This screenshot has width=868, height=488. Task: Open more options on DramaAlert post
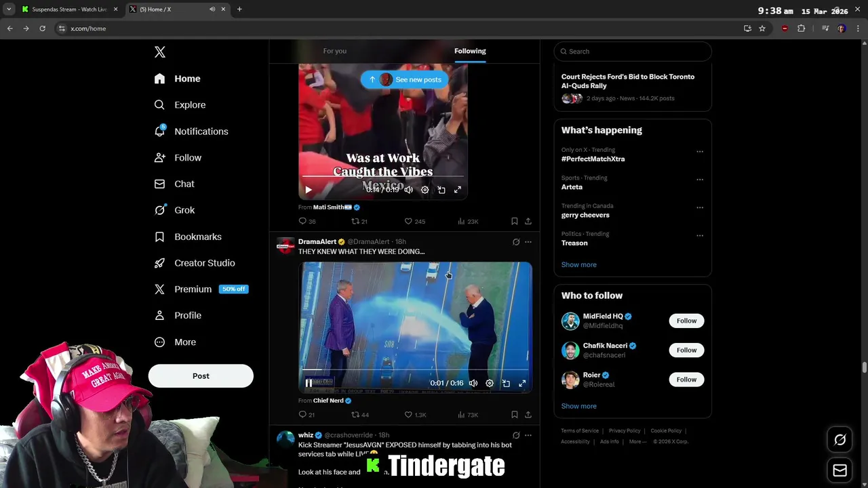pos(528,242)
